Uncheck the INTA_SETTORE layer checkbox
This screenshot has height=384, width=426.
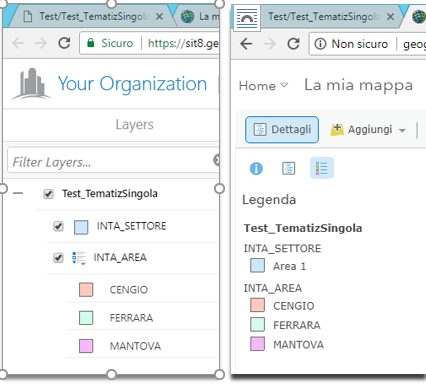tap(58, 226)
